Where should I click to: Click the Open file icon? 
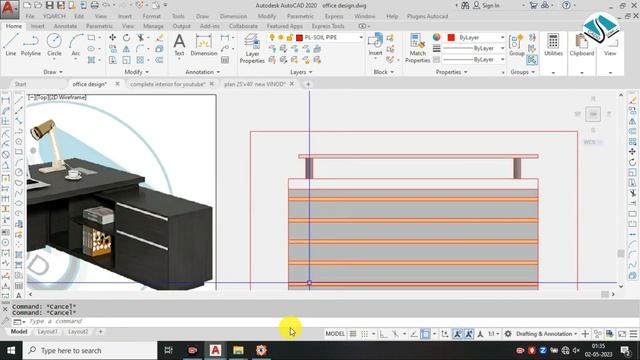pos(38,5)
